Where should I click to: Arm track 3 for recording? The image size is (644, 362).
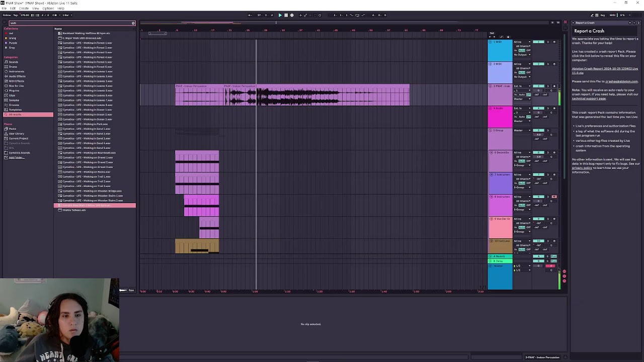(554, 86)
